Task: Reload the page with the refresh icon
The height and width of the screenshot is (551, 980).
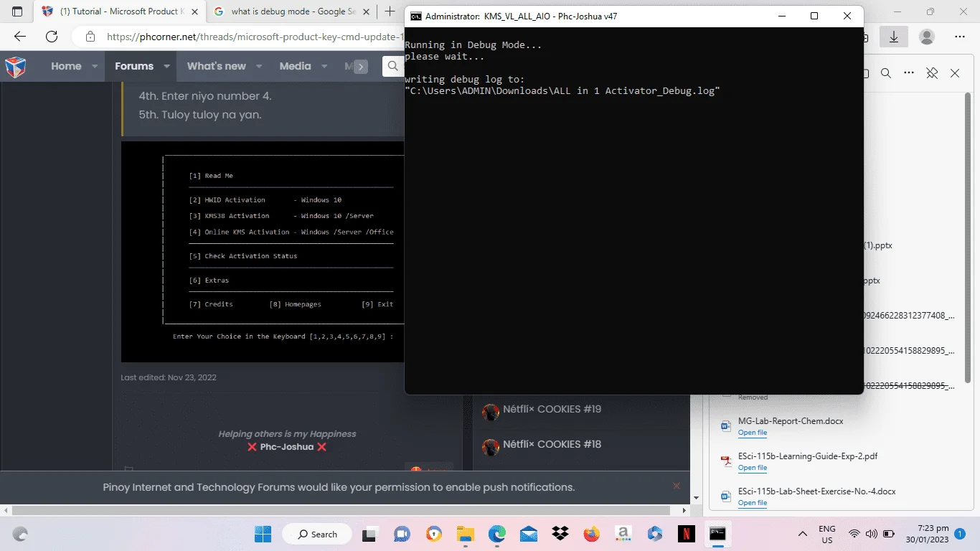Action: (52, 37)
